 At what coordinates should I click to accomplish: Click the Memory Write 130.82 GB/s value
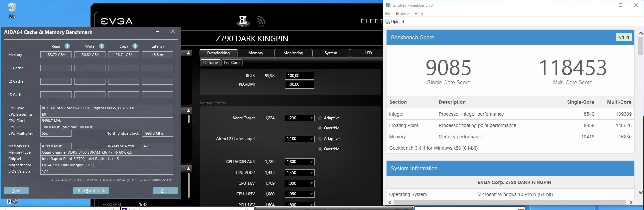90,55
